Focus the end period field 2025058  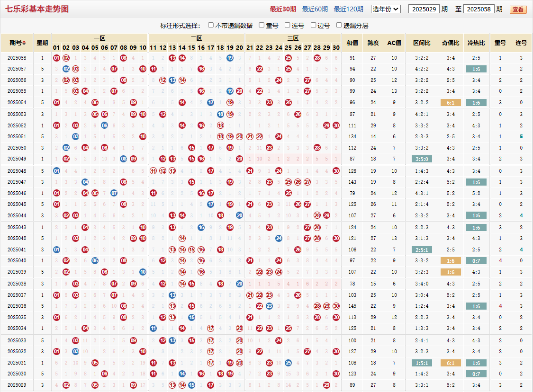click(x=479, y=9)
